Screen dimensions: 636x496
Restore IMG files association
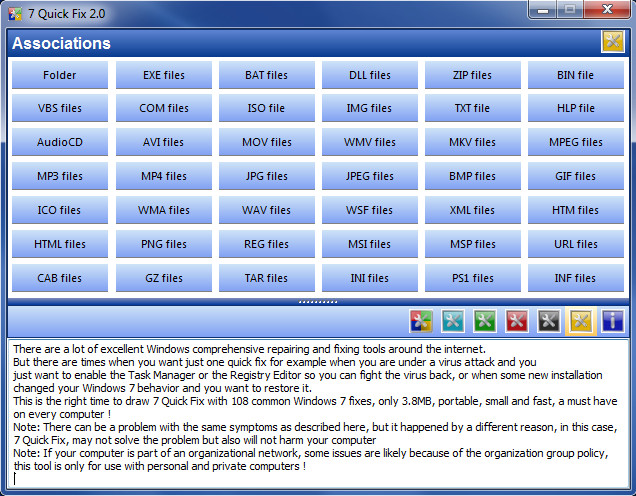point(370,108)
